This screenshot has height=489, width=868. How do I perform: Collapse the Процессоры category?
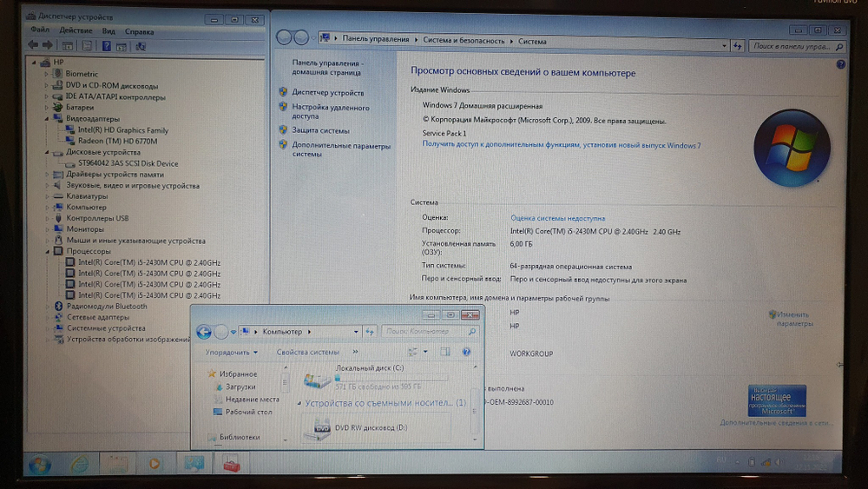click(x=47, y=251)
